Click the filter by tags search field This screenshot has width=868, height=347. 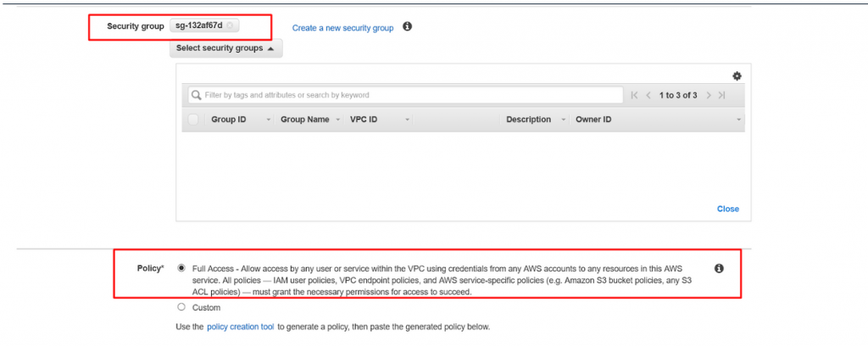click(406, 95)
